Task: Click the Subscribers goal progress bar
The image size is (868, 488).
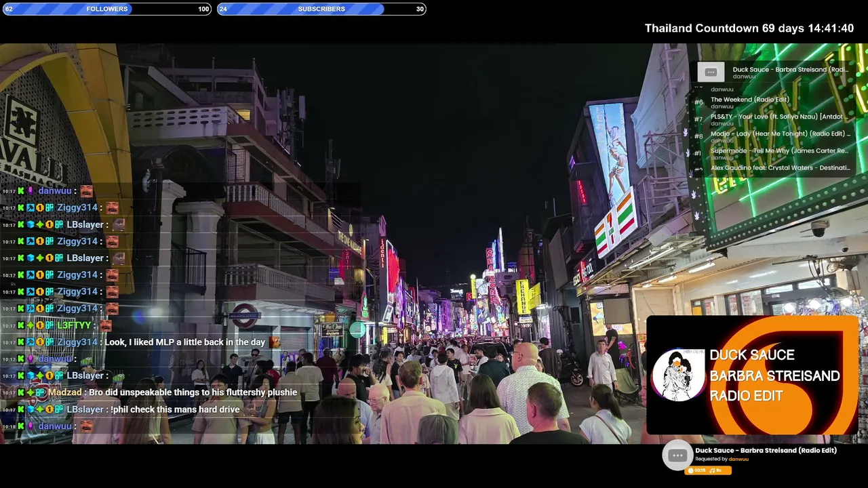Action: [x=321, y=9]
